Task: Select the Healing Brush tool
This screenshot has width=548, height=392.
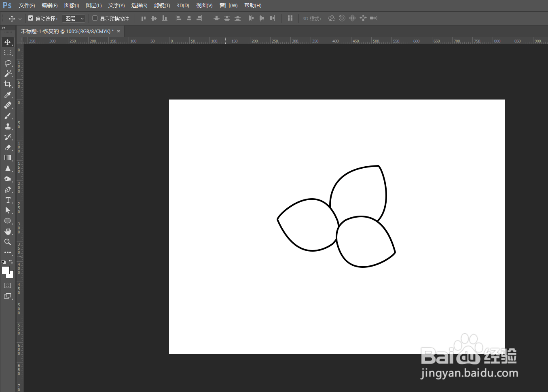Action: coord(8,105)
